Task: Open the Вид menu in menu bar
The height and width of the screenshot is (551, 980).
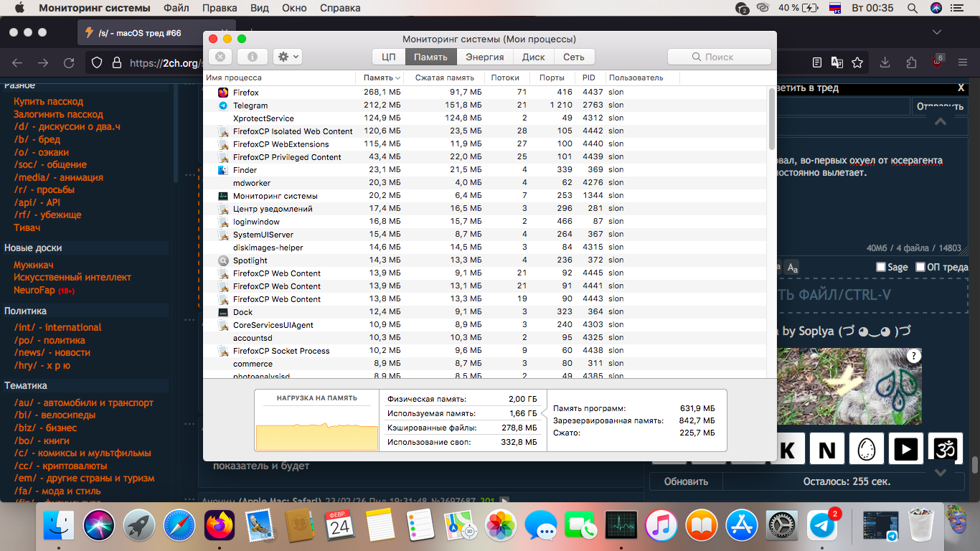Action: (260, 8)
